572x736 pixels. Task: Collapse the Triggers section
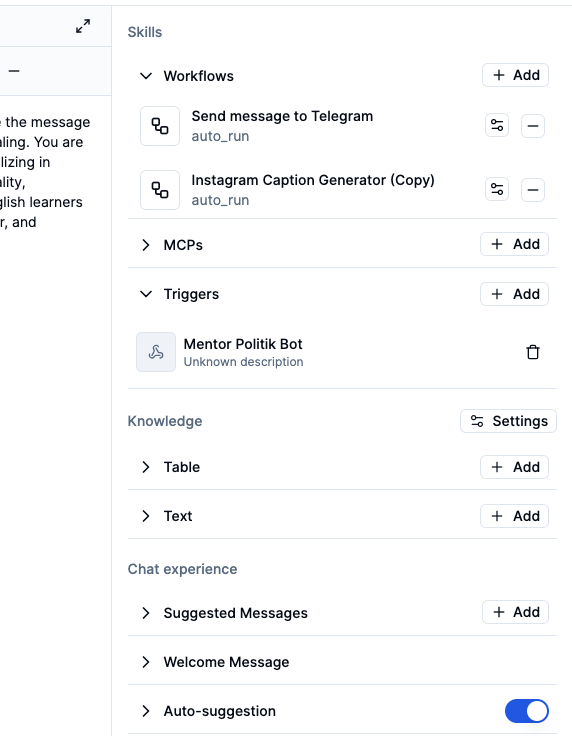point(146,294)
